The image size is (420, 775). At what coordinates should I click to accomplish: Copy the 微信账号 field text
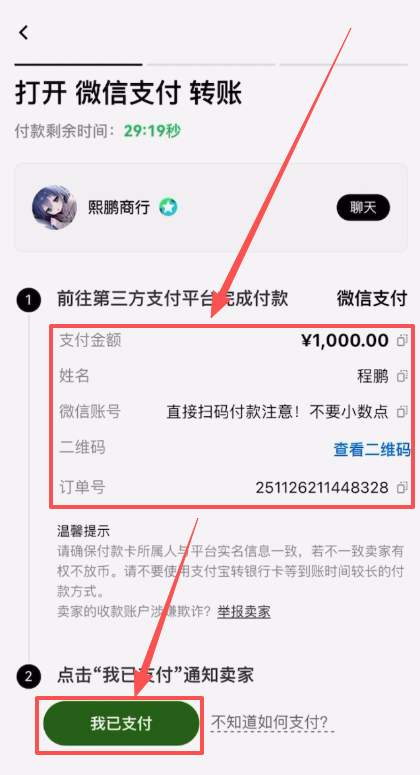(402, 412)
